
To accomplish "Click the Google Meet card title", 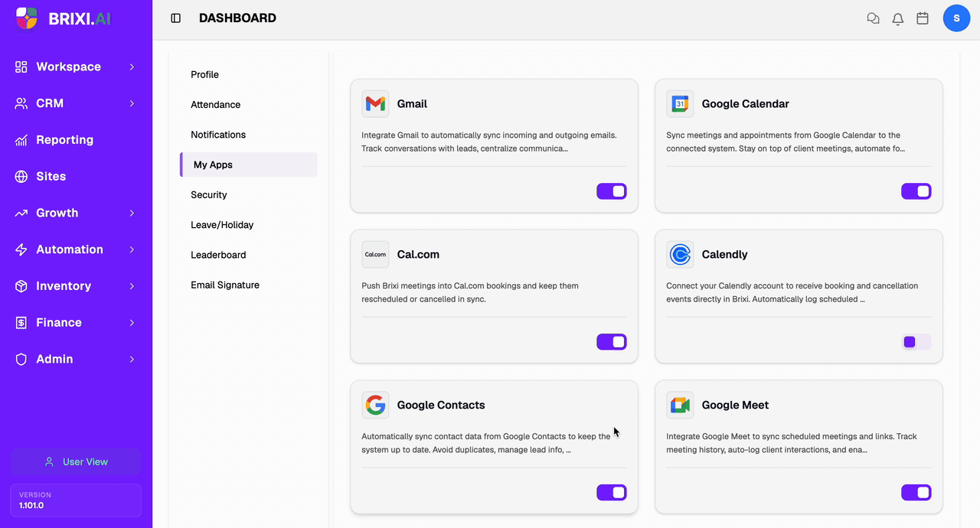I will tap(735, 405).
